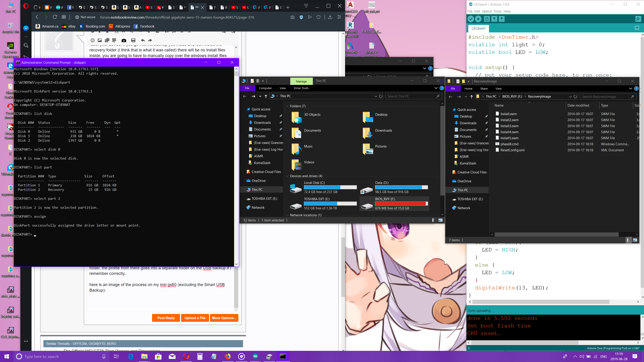Click Opera snapshot camera icon
This screenshot has height=362, width=644.
[292, 17]
